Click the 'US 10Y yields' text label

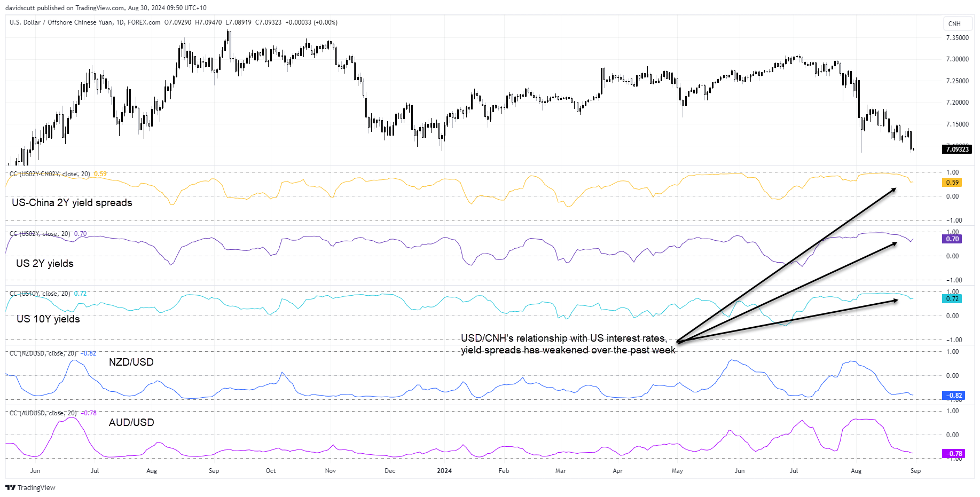[x=48, y=319]
